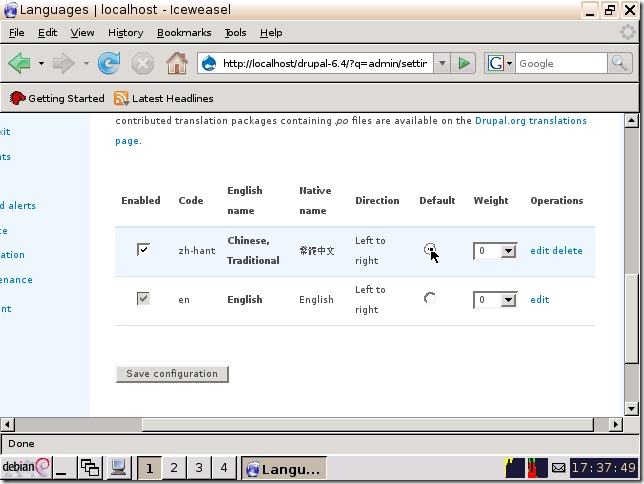Click the red network monitor tray icon
644x484 pixels.
537,468
